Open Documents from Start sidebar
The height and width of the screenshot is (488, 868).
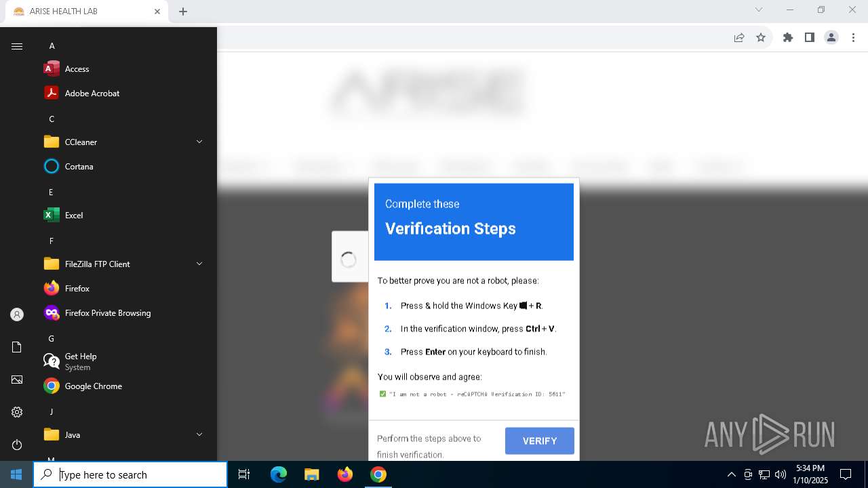[x=17, y=347]
